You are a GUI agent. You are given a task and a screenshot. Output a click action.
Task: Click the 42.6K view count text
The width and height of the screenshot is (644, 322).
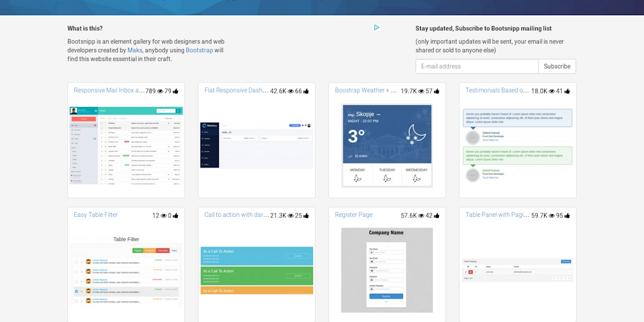(278, 91)
